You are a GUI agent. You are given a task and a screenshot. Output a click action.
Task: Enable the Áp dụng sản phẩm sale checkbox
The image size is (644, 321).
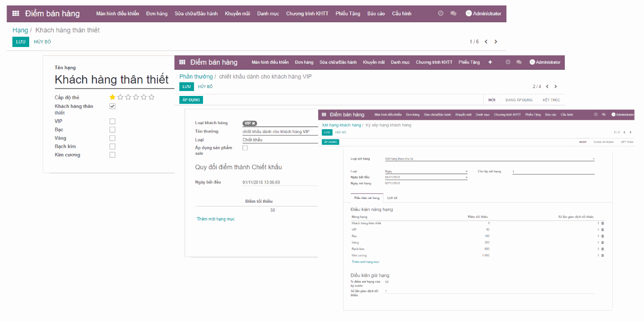pyautogui.click(x=245, y=147)
